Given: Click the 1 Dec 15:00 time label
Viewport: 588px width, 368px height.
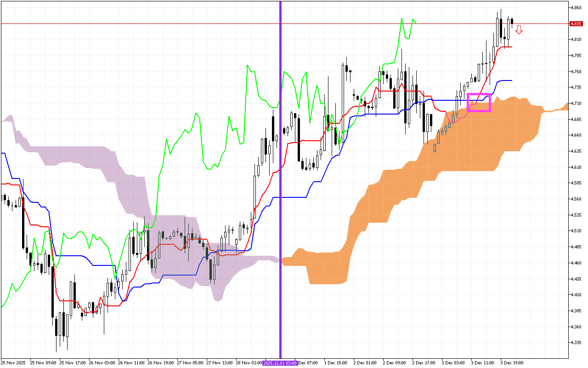Looking at the screenshot, I should coord(335,363).
